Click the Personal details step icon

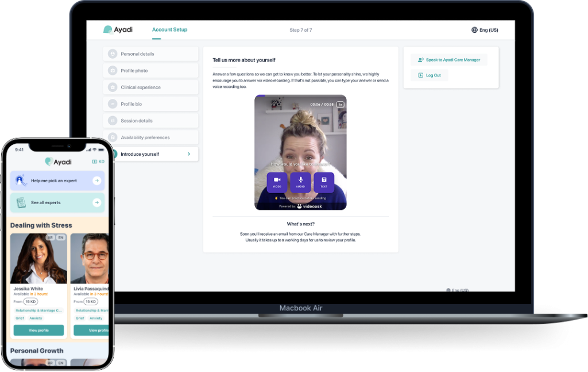113,53
